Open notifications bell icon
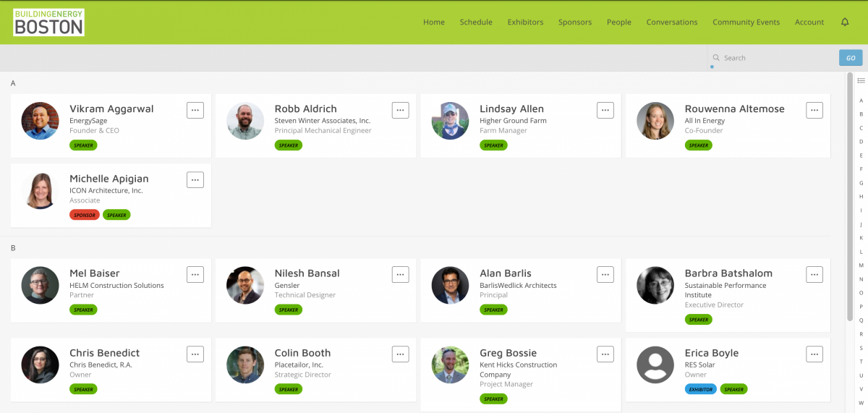The height and width of the screenshot is (413, 868). coord(845,22)
